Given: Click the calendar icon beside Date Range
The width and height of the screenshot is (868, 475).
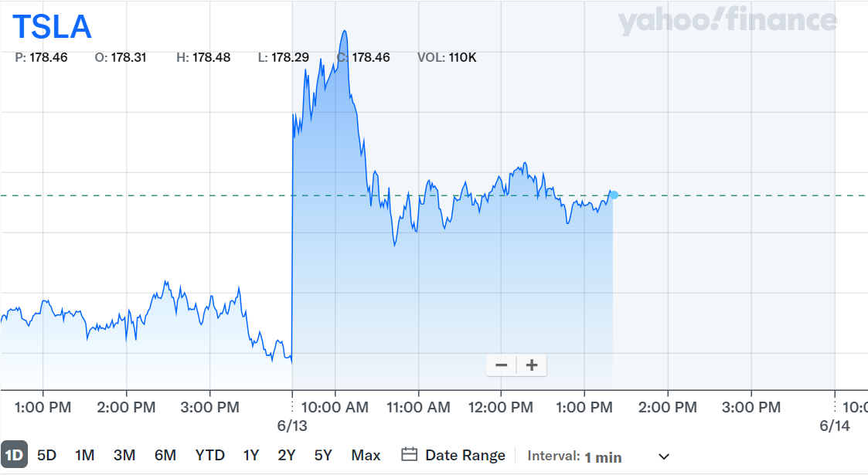Looking at the screenshot, I should 410,455.
